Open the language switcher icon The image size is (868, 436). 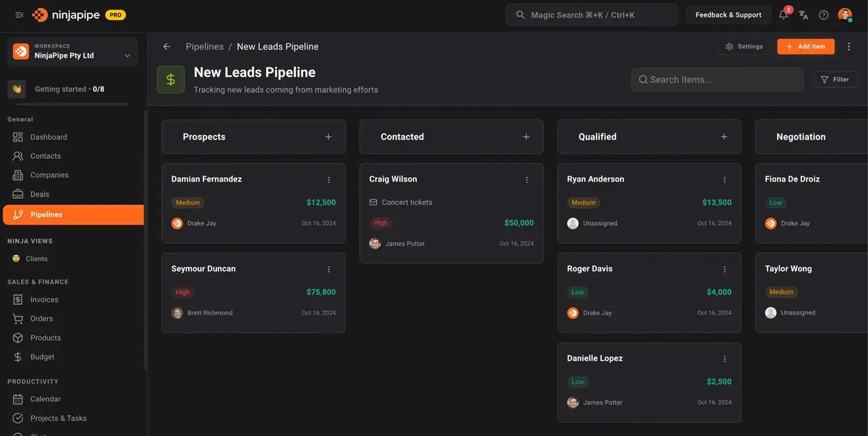pos(801,13)
